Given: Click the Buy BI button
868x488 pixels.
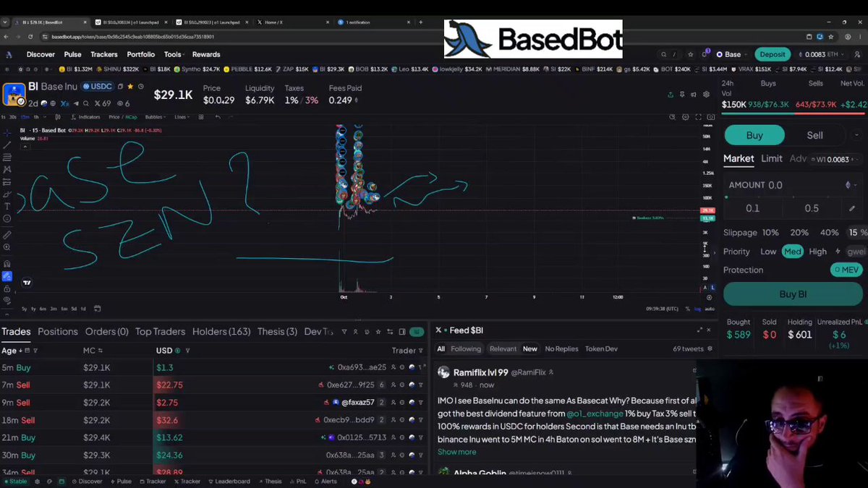Looking at the screenshot, I should (x=793, y=294).
